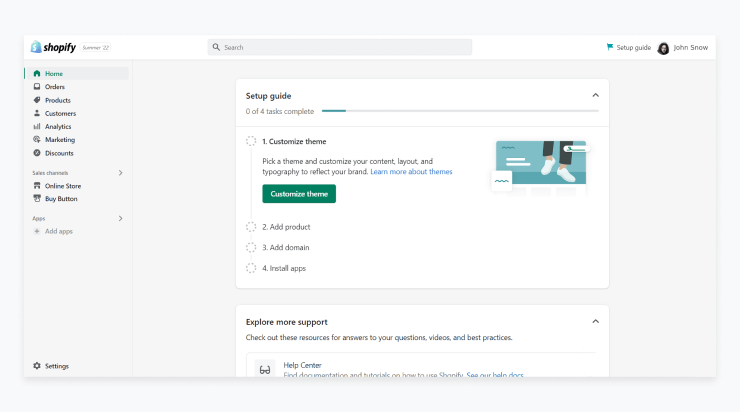Click the Customize theme illustration
740x412 pixels.
pyautogui.click(x=540, y=167)
